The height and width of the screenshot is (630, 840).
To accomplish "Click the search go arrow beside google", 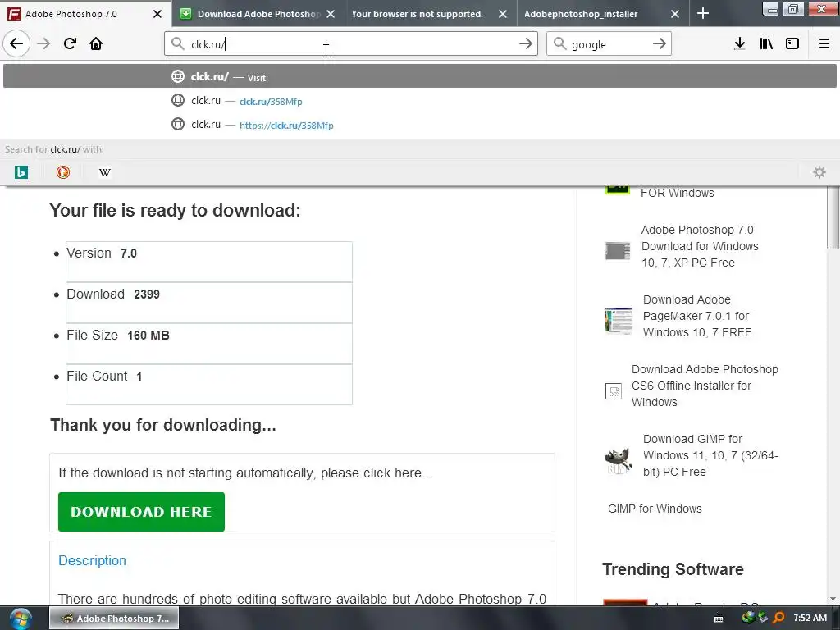I will pyautogui.click(x=659, y=44).
